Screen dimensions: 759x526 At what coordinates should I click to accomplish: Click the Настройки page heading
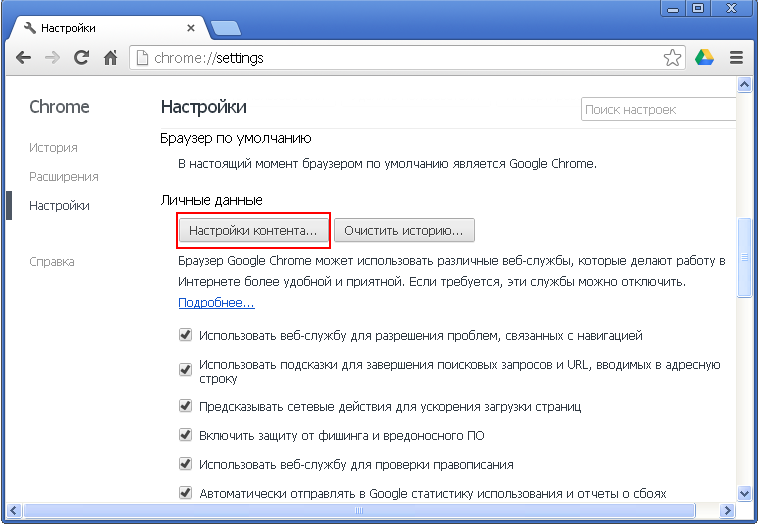[x=204, y=107]
